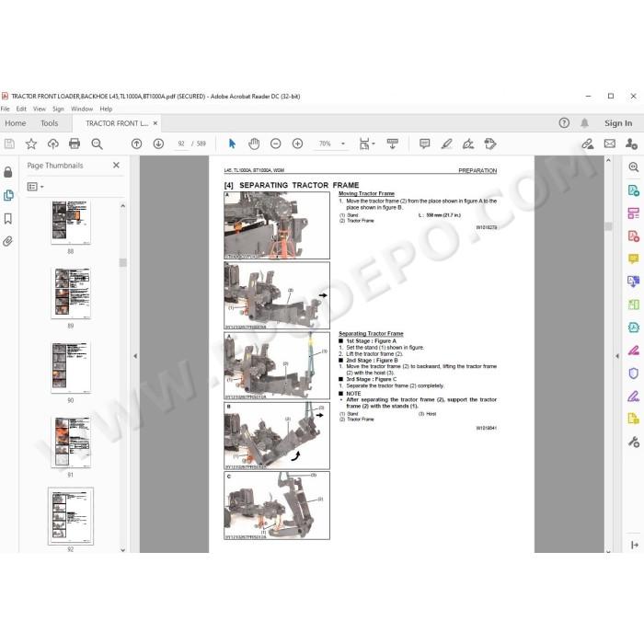Open the Create PDF tool in right pane

pos(634,236)
